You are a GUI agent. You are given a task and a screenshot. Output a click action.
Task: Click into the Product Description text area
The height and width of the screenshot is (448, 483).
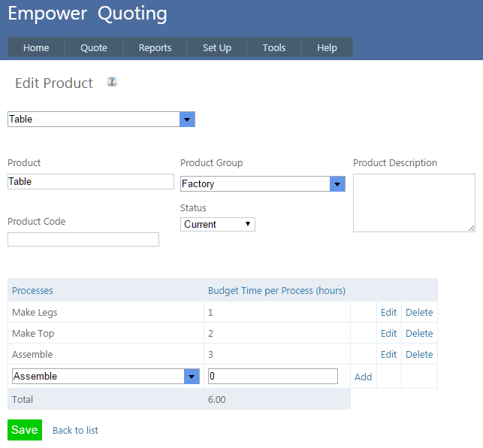tap(414, 203)
